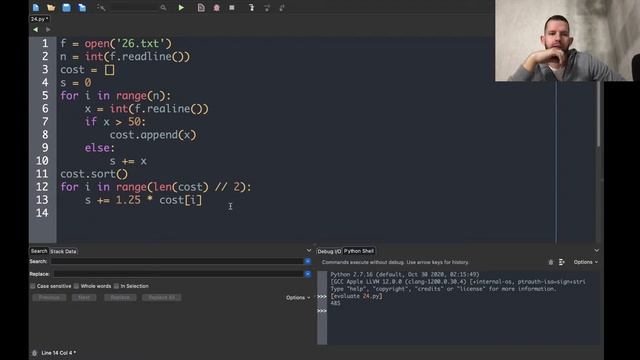Click the bug icon in Python Shell header
This screenshot has width=640, height=360.
click(551, 262)
